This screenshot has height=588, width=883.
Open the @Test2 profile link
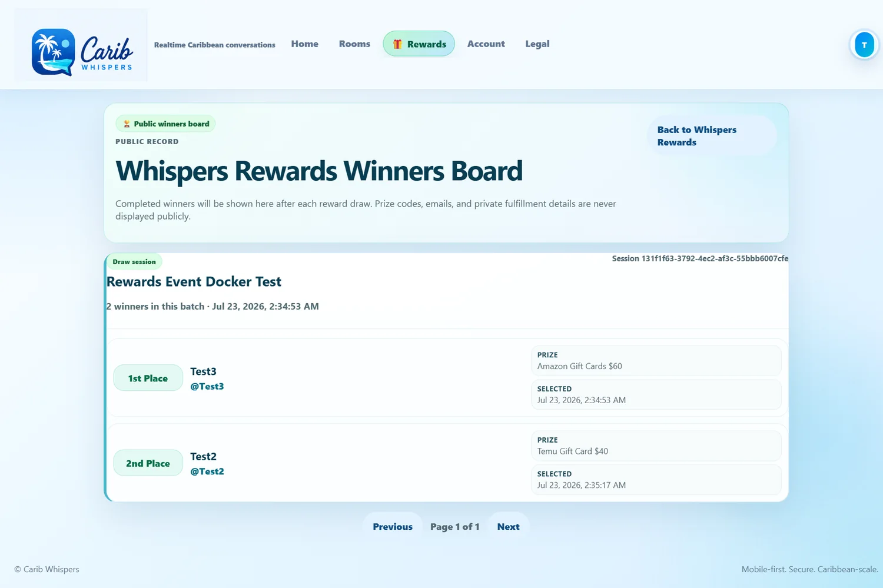click(207, 471)
